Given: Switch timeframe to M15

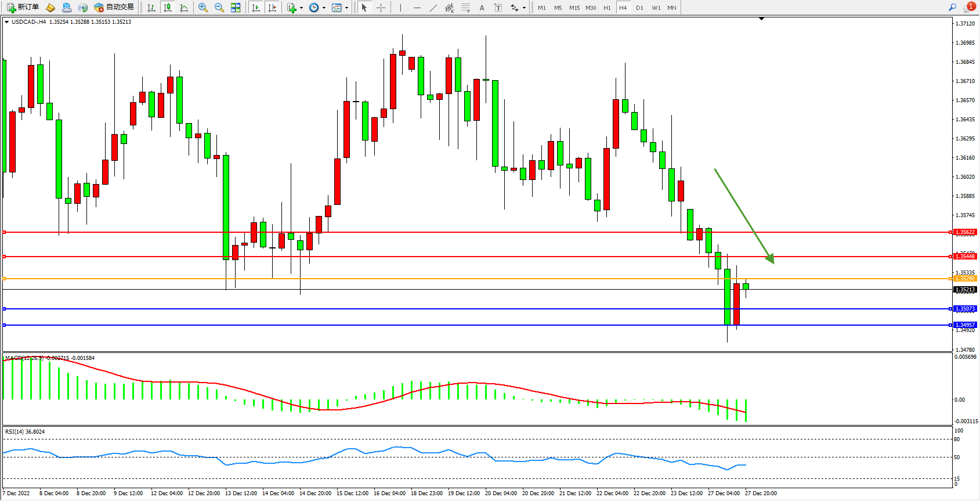Looking at the screenshot, I should (x=574, y=8).
